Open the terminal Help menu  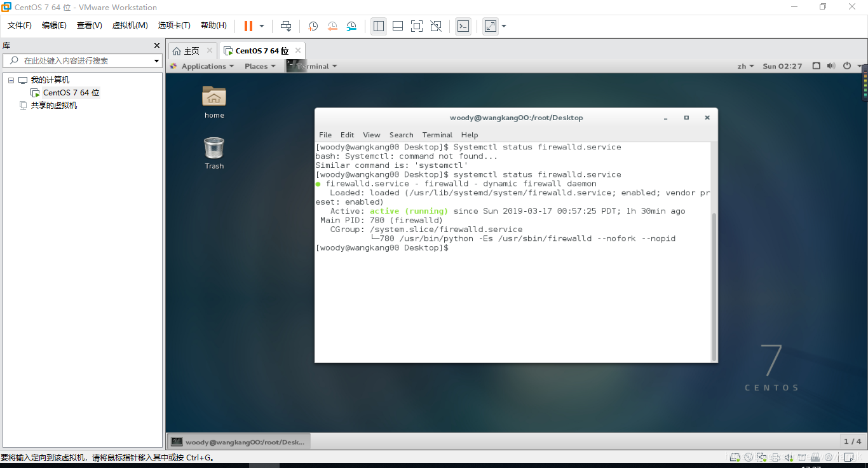coord(470,135)
